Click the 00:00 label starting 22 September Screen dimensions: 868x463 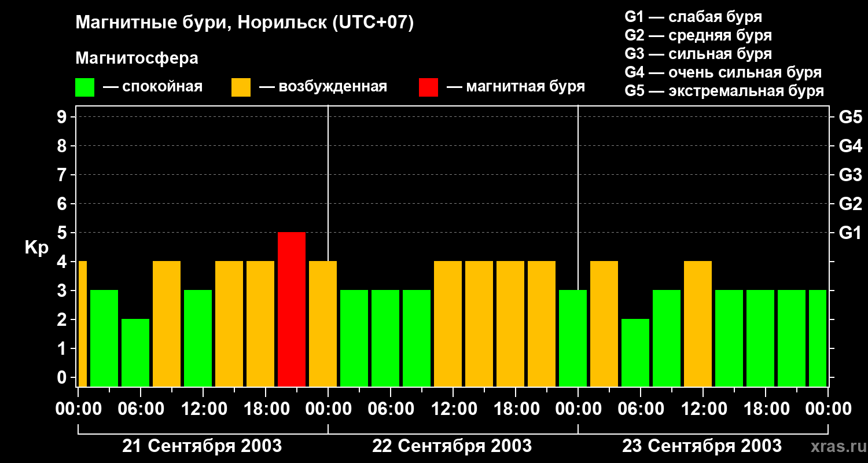pos(328,409)
